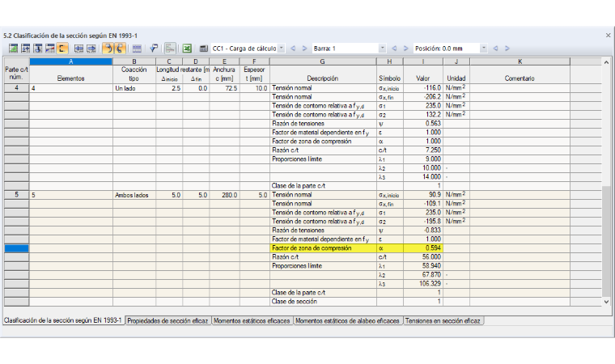The width and height of the screenshot is (615, 364).
Task: Go to previous Barra arrow
Action: (x=394, y=49)
